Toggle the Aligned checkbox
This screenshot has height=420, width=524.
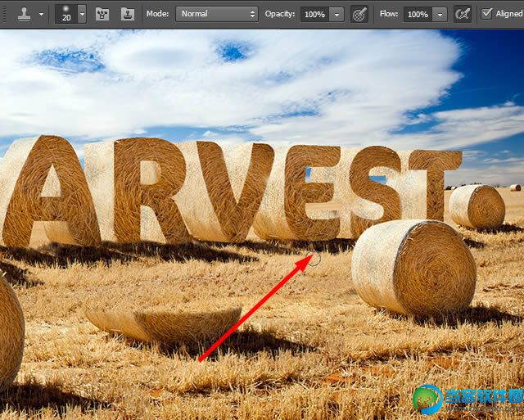coord(487,14)
